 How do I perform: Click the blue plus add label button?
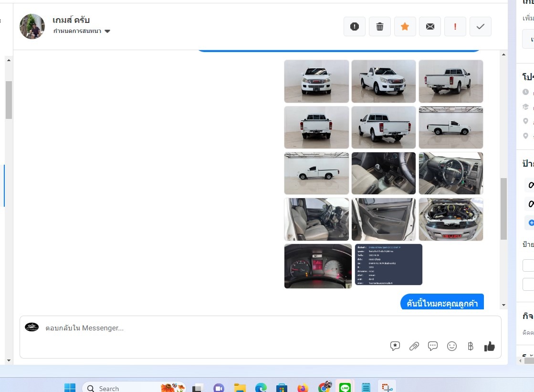[x=531, y=222]
